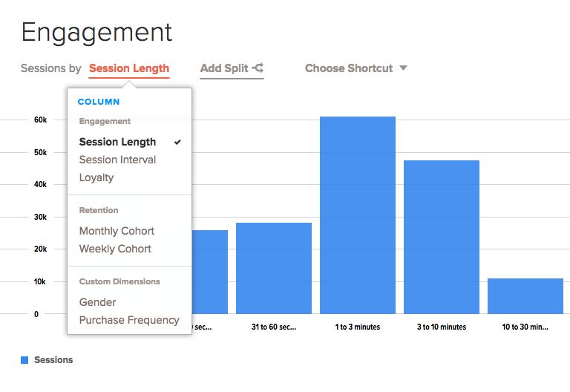Click the 31 to 60 seconds bar
The height and width of the screenshot is (392, 570).
pos(274,268)
